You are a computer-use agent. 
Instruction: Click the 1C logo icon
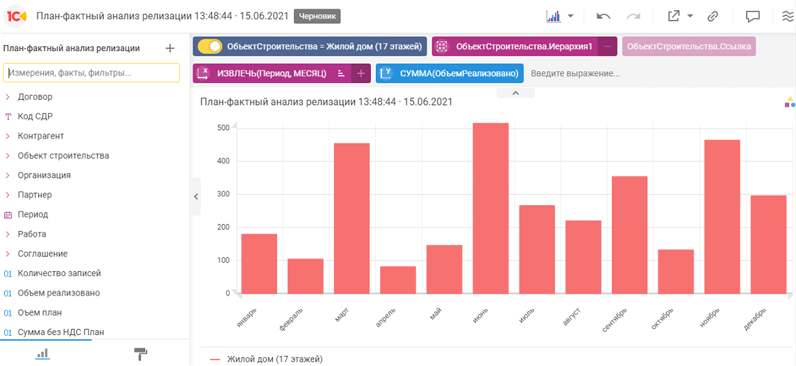[15, 16]
